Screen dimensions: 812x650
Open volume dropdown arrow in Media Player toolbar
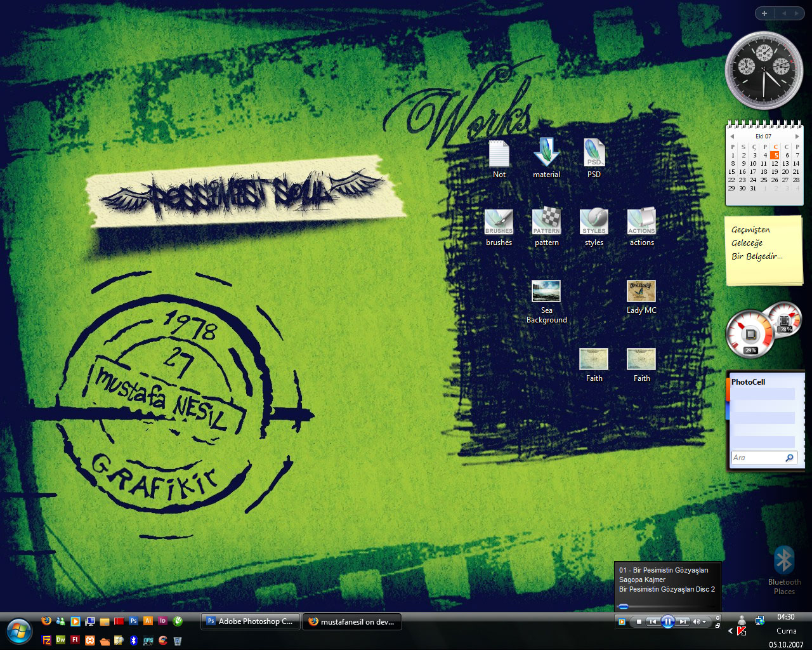click(704, 621)
